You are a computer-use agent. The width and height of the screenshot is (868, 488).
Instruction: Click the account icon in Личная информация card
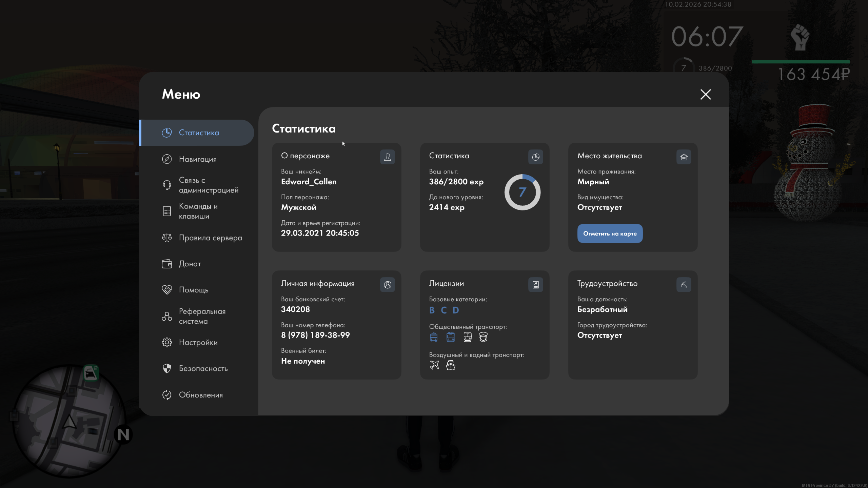tap(387, 285)
